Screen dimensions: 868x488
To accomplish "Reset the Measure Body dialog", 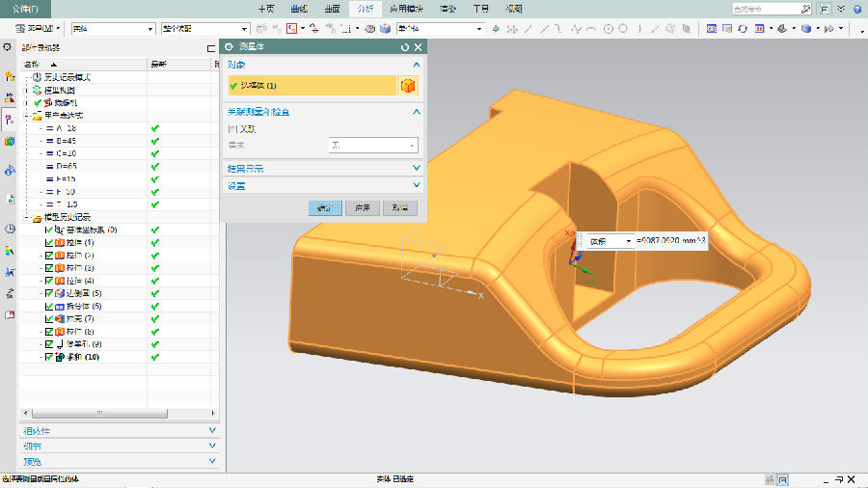I will coord(406,46).
